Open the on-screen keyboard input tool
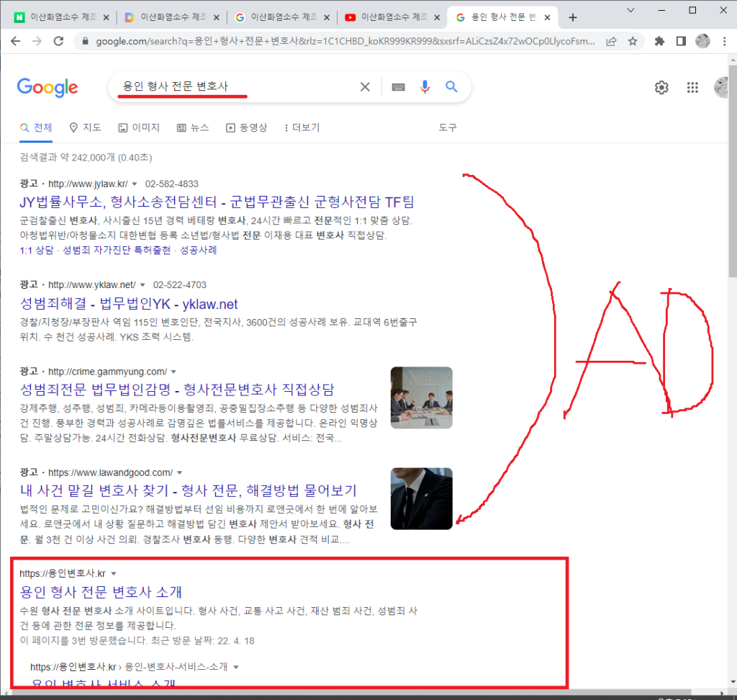This screenshot has height=700, width=737. (398, 87)
